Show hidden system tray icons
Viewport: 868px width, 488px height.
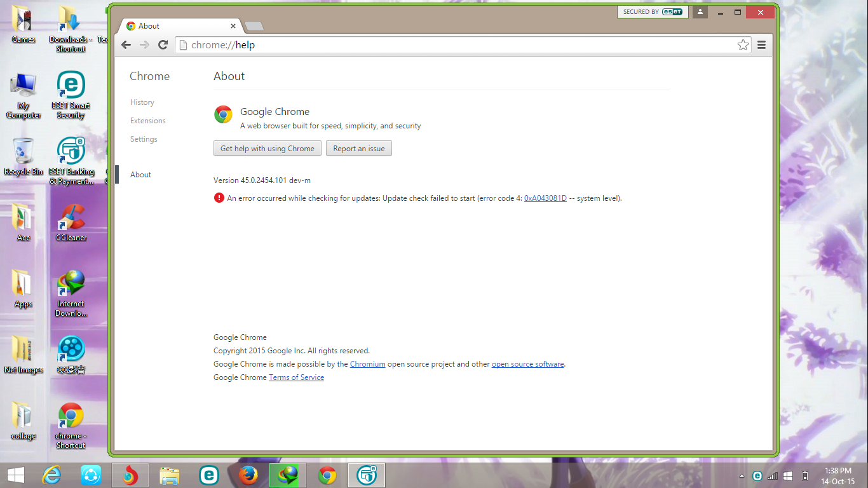[x=742, y=476]
